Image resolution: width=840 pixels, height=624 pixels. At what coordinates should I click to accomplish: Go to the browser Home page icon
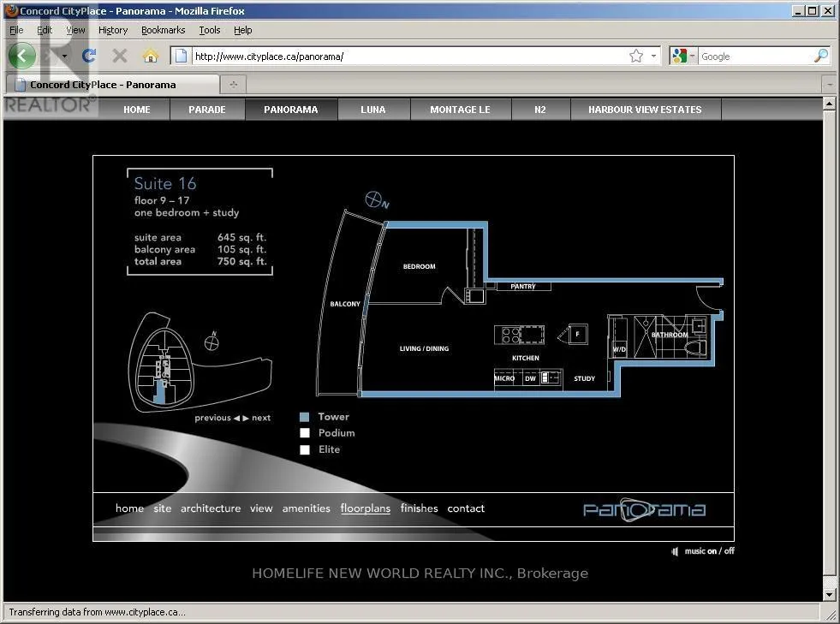pyautogui.click(x=151, y=56)
